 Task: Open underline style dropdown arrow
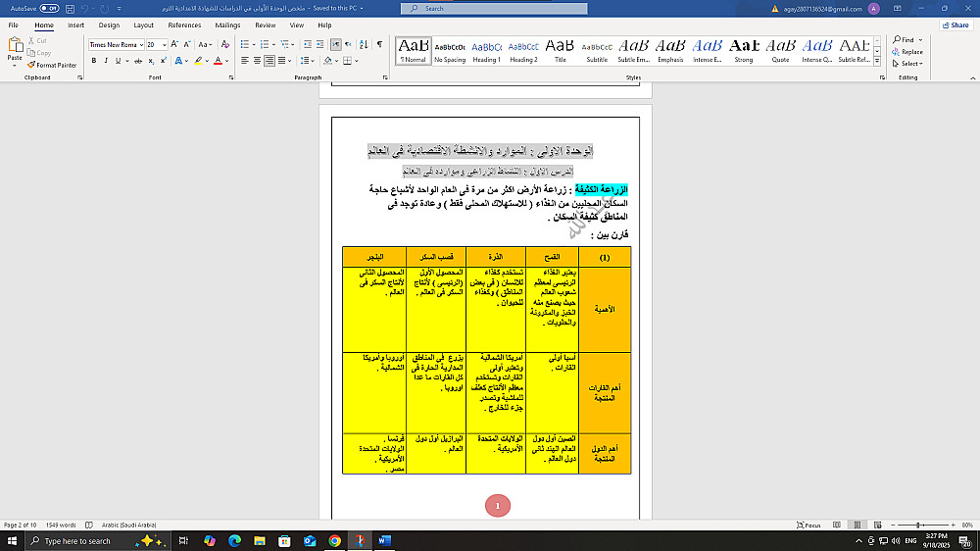[126, 61]
